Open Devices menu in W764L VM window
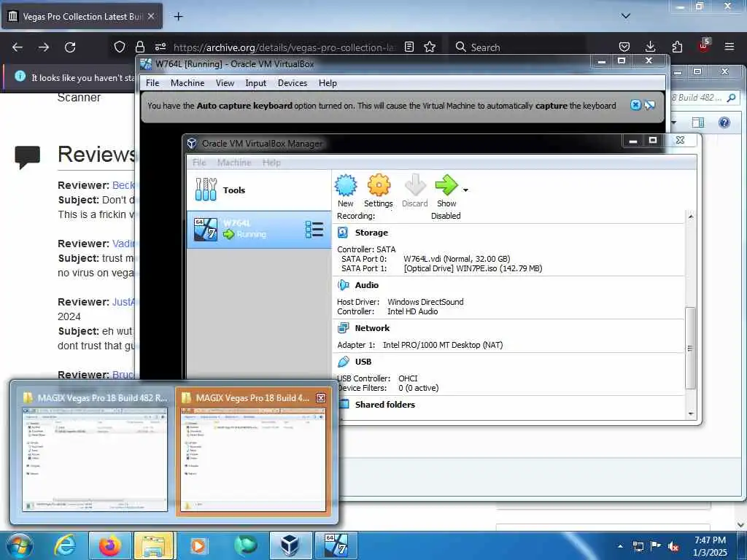 (293, 83)
